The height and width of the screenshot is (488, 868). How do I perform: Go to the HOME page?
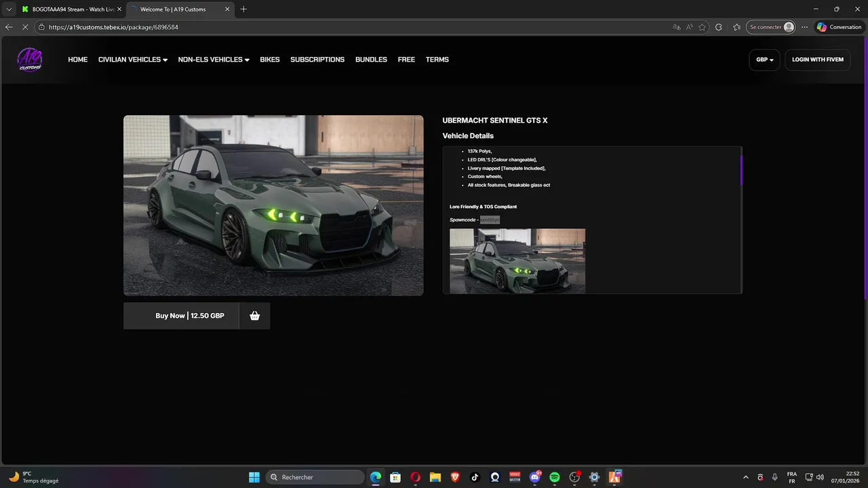[77, 60]
